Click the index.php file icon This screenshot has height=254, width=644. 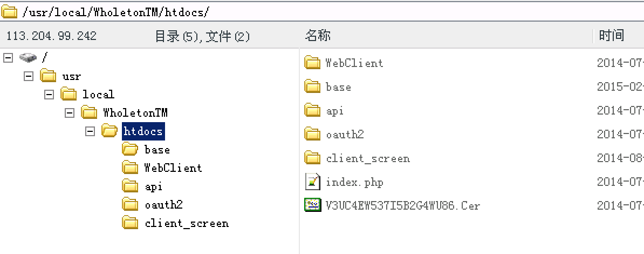312,182
